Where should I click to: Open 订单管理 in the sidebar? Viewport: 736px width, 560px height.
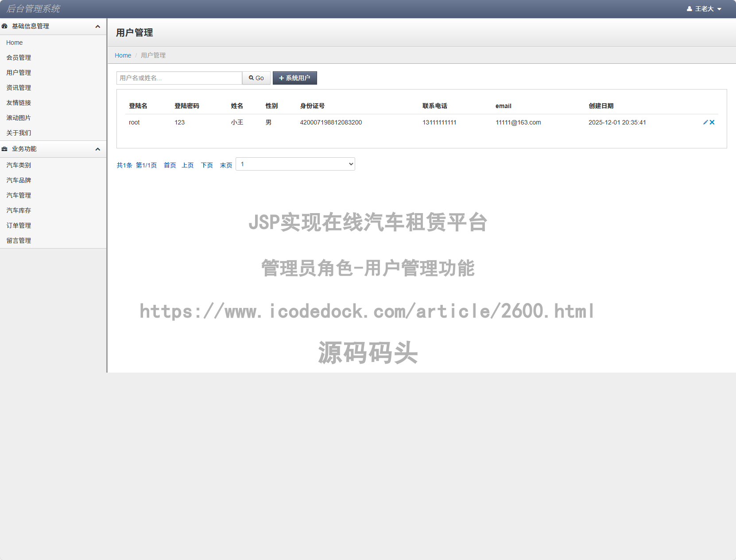(19, 225)
